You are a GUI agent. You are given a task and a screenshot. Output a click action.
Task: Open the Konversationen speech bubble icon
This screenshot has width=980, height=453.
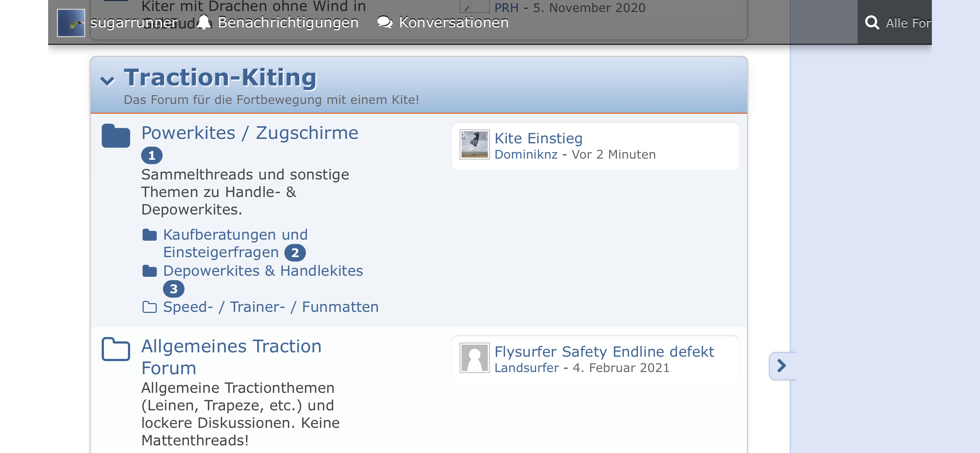tap(385, 22)
